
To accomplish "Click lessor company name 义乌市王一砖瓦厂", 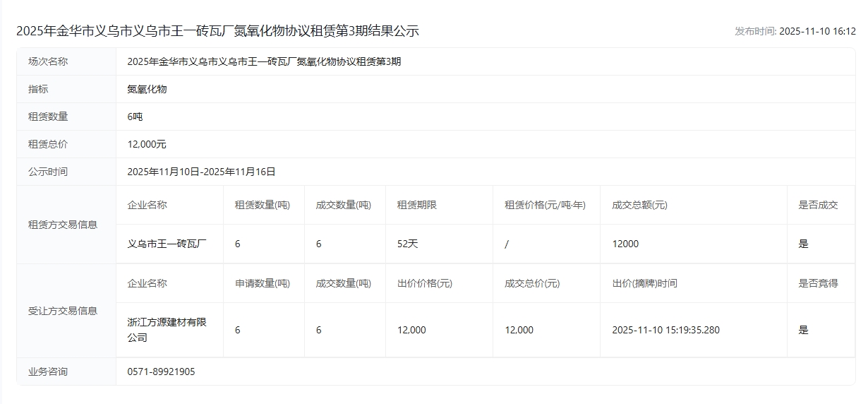I will [x=167, y=244].
